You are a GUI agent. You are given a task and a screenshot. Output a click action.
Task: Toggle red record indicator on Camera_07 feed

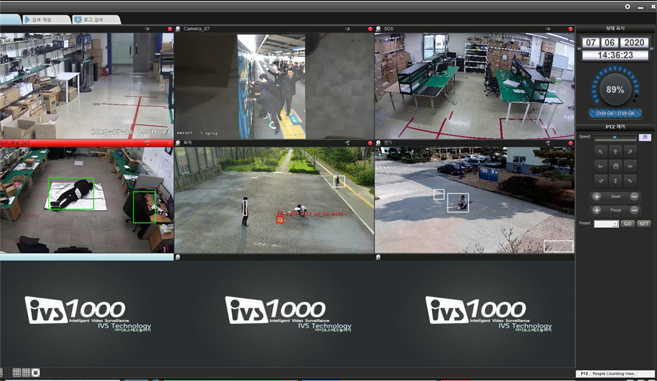(370, 29)
